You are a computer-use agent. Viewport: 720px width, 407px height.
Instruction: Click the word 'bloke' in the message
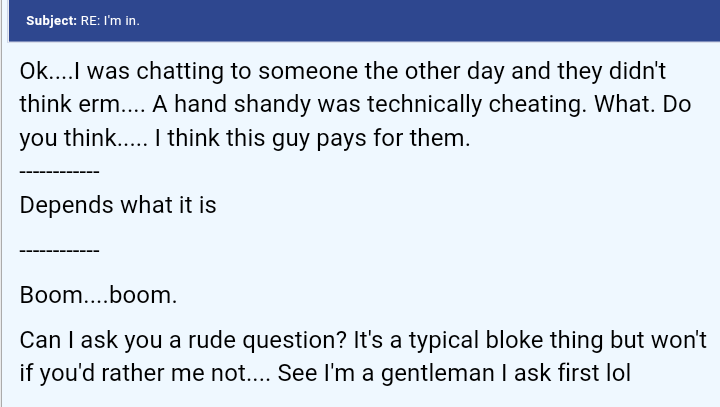click(497, 340)
